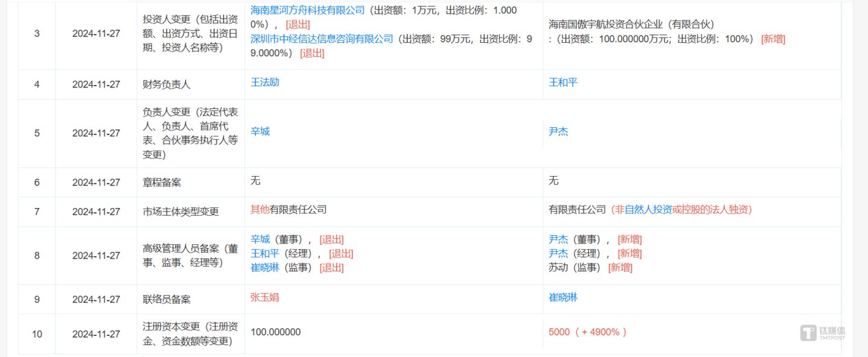Click 张玉娟 in the 联络员备案 row
The width and height of the screenshot is (868, 357).
(265, 297)
